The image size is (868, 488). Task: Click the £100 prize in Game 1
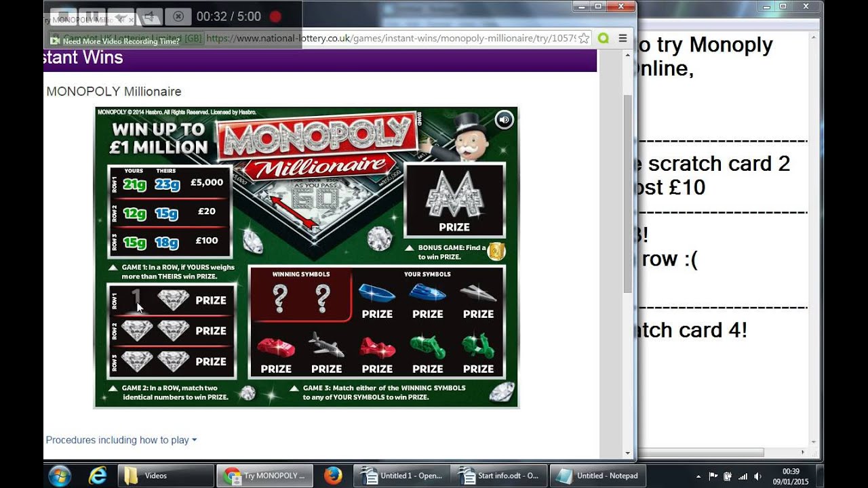[207, 241]
